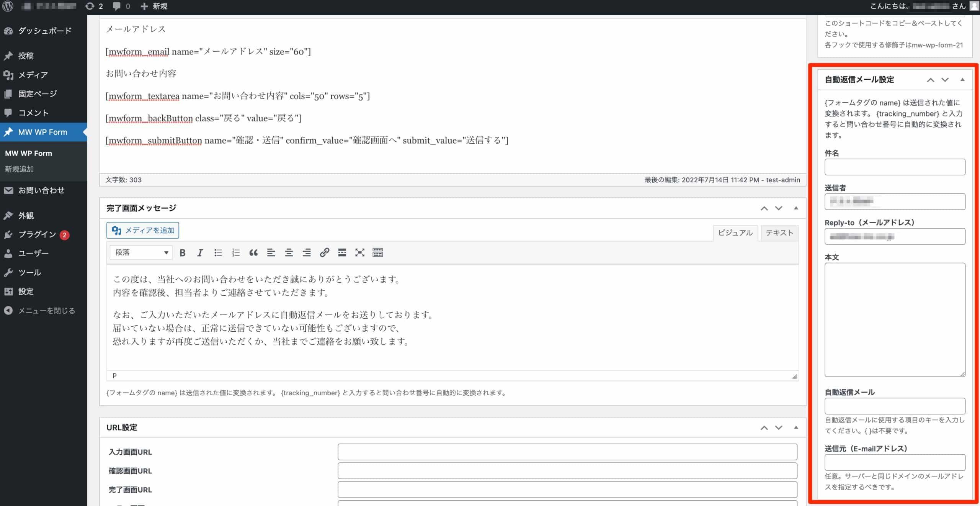Open 設定 in the sidebar menu

pos(26,291)
